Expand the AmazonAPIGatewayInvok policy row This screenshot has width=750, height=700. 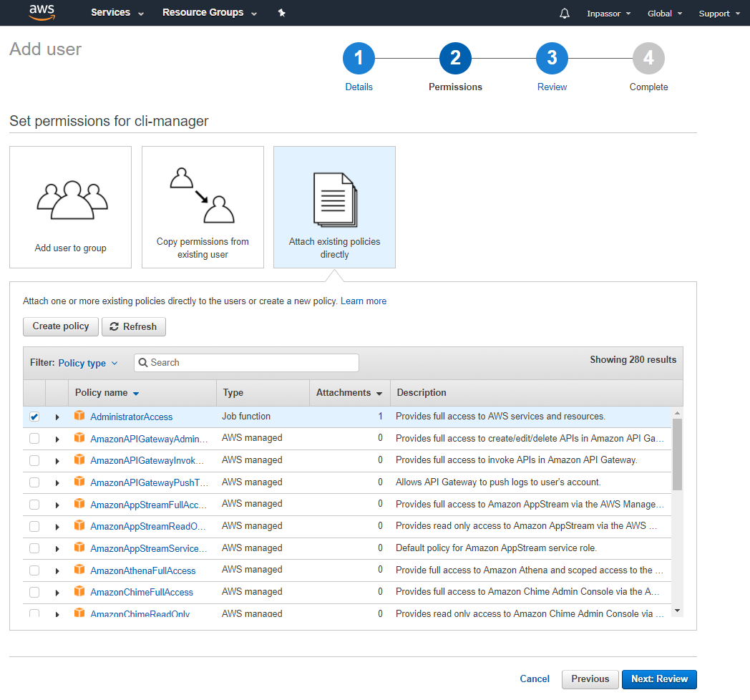[x=57, y=461]
